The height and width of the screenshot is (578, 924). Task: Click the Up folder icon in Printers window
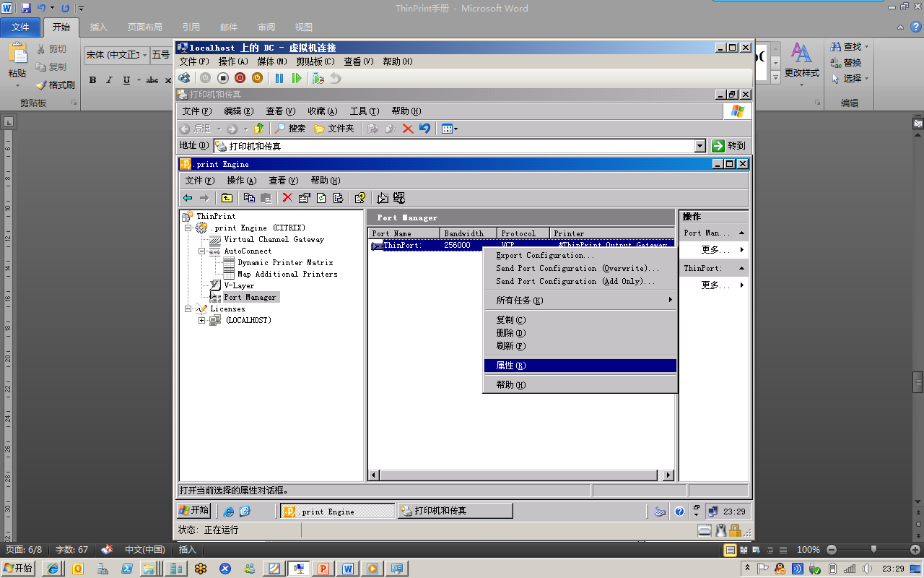[258, 129]
